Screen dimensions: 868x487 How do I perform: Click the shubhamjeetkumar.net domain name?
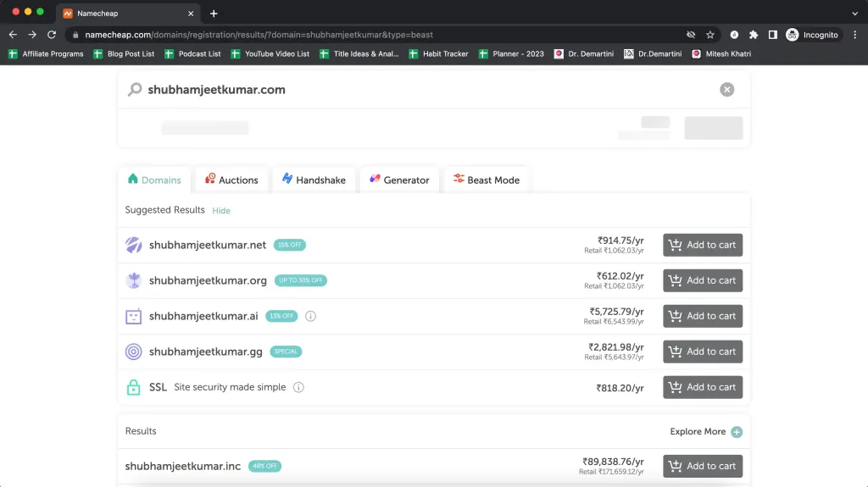point(208,245)
